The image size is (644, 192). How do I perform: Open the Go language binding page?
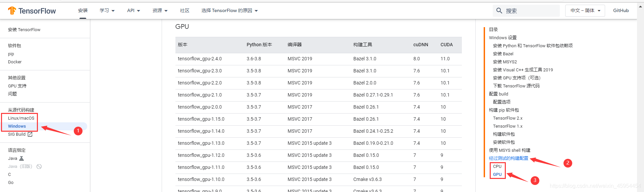[11, 183]
